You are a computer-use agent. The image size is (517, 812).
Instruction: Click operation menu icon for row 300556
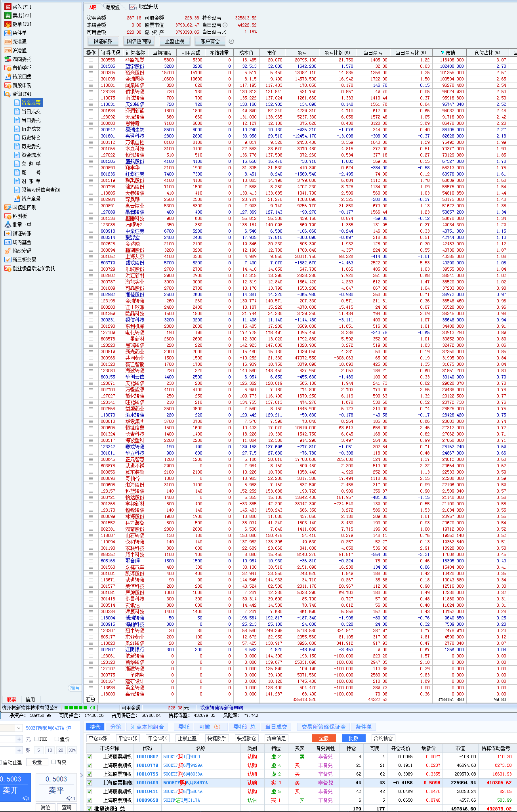91,60
